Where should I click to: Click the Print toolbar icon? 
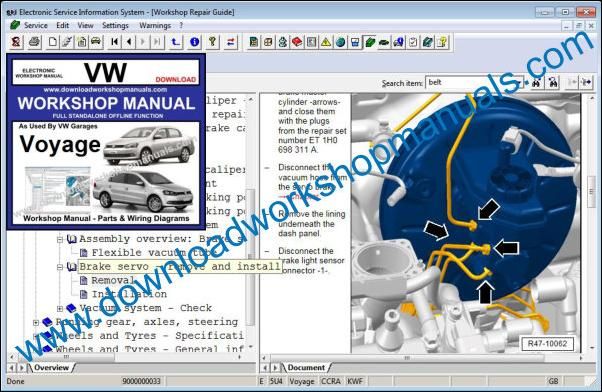pyautogui.click(x=34, y=41)
